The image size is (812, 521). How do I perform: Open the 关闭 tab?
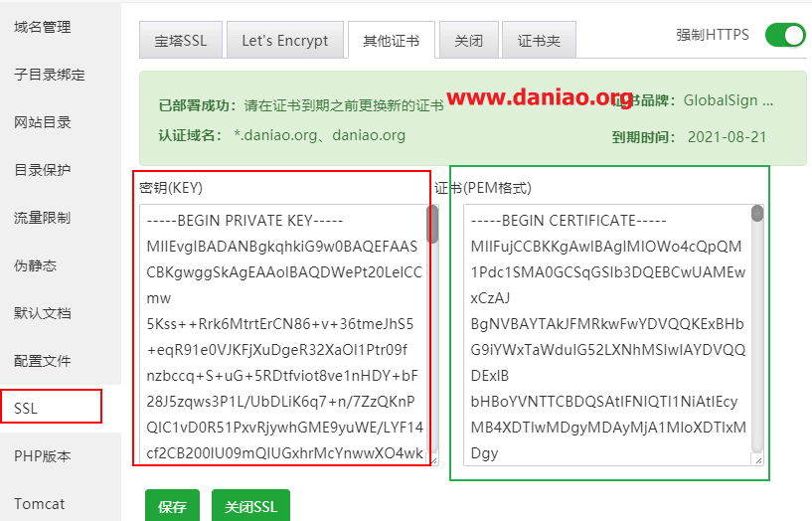(x=469, y=40)
